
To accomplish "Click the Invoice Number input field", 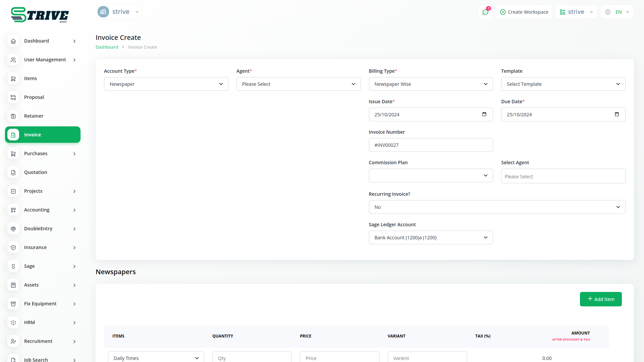I will 431,145.
